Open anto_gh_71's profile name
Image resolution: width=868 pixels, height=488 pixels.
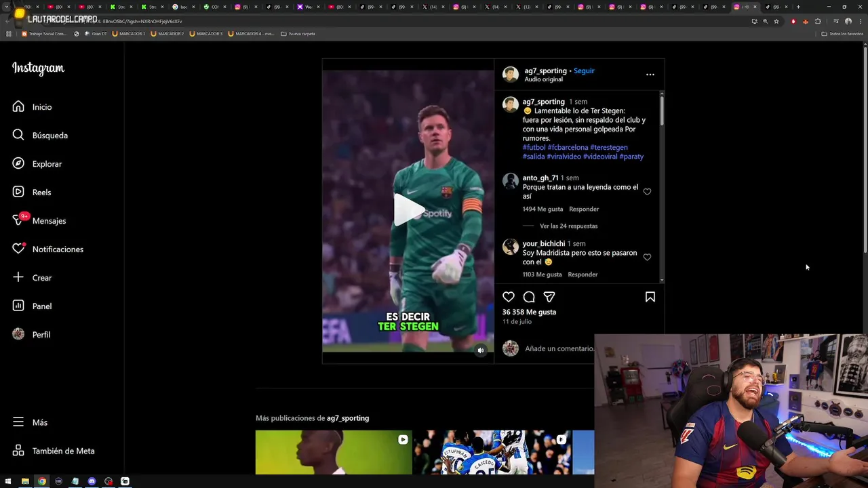click(x=540, y=178)
